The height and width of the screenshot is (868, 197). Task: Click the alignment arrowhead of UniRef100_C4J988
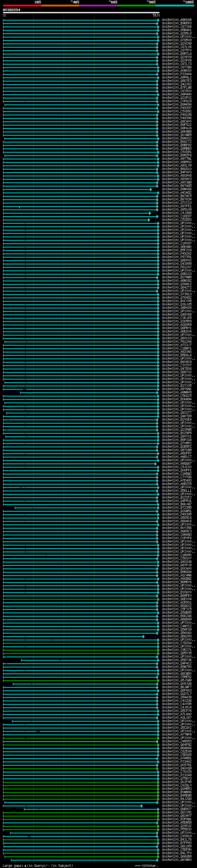[x=150, y=213]
